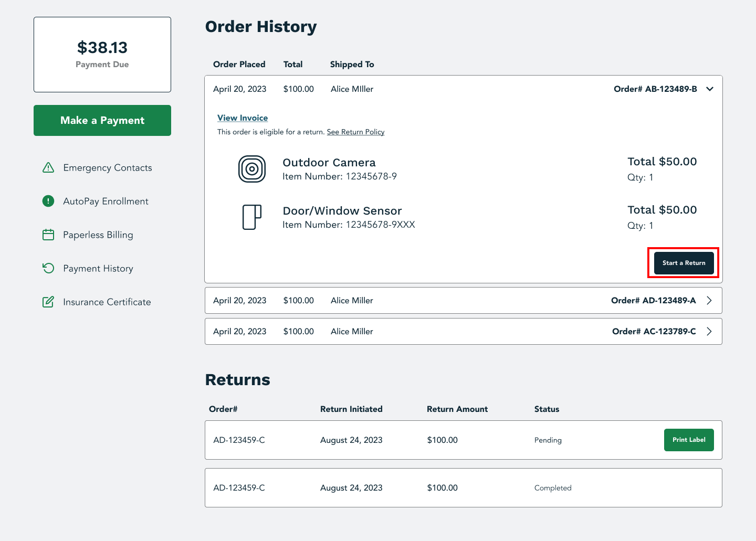
Task: Click the Order History heading
Action: [x=261, y=27]
